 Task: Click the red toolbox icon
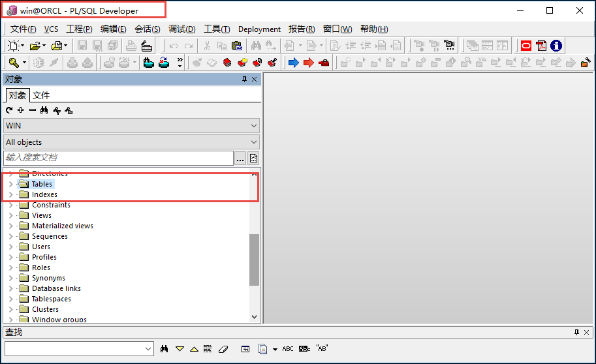click(x=324, y=63)
